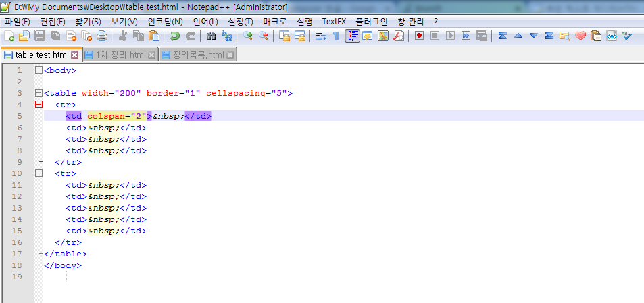Toggle word wrap
The width and height of the screenshot is (644, 303).
[x=320, y=36]
